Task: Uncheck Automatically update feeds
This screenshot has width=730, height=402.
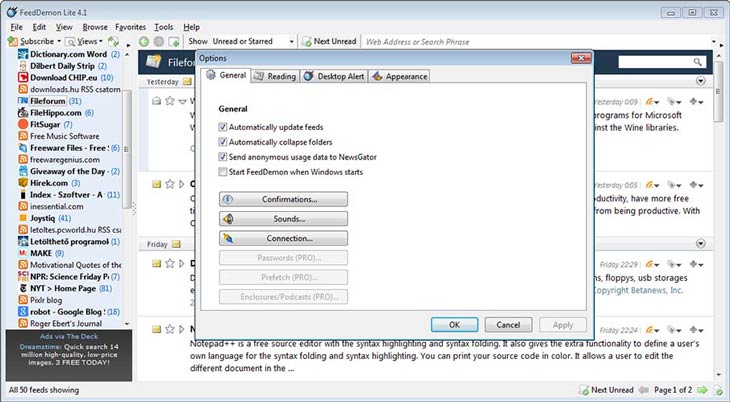Action: pyautogui.click(x=222, y=128)
